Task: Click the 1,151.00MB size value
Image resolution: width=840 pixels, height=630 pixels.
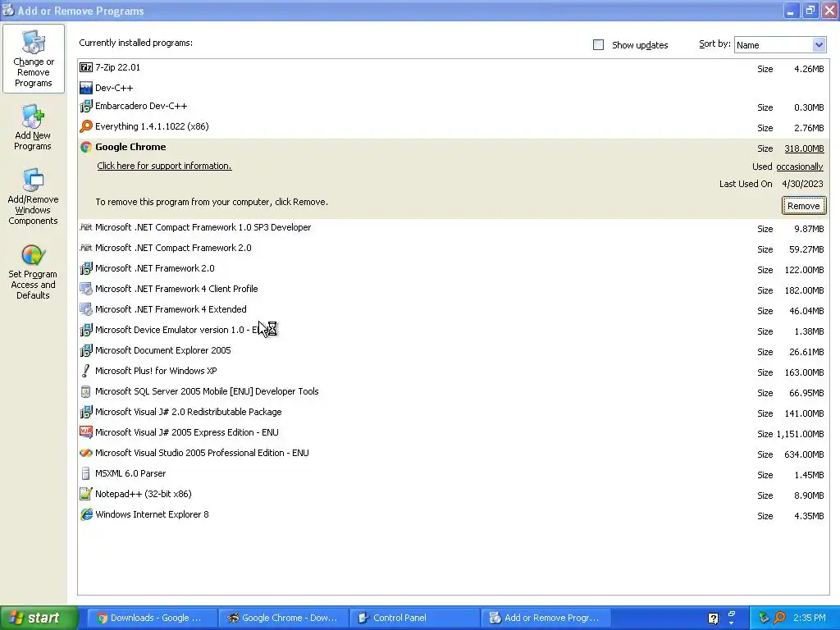Action: coord(801,434)
